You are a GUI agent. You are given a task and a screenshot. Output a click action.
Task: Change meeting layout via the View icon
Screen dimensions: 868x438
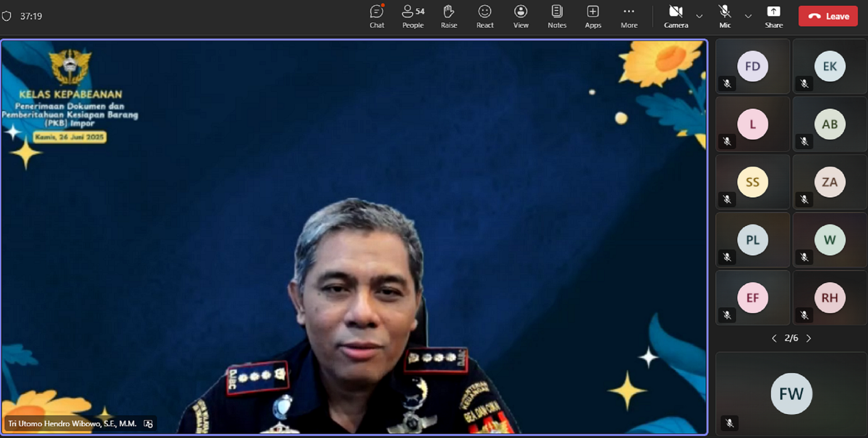(521, 16)
